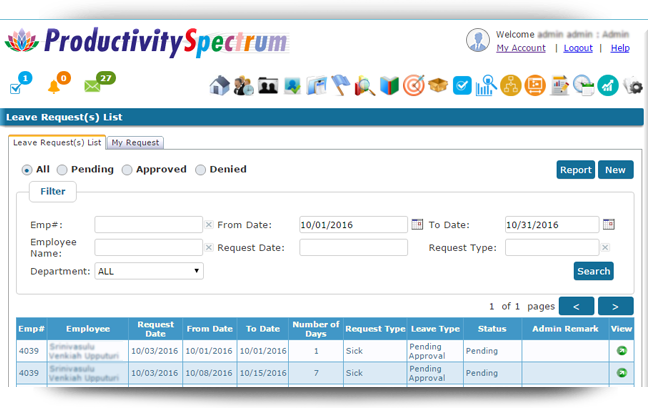Open calendar picker for To Date
The width and height of the screenshot is (648, 413).
[x=608, y=224]
